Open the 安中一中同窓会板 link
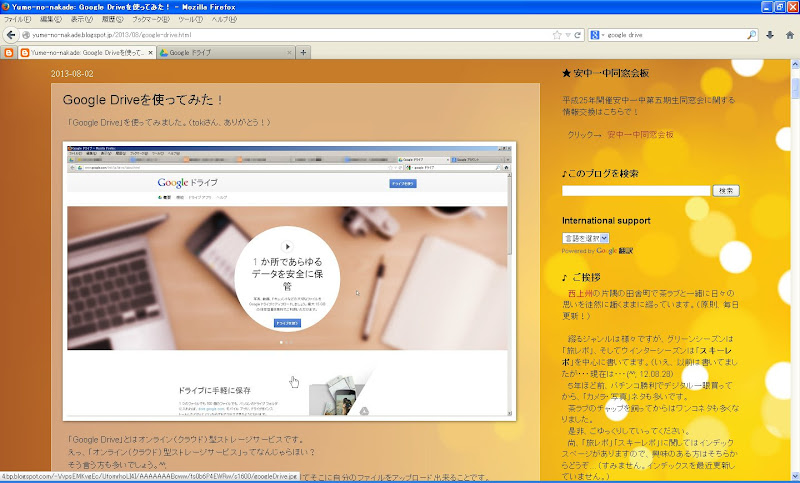The width and height of the screenshot is (800, 483). pyautogui.click(x=640, y=135)
